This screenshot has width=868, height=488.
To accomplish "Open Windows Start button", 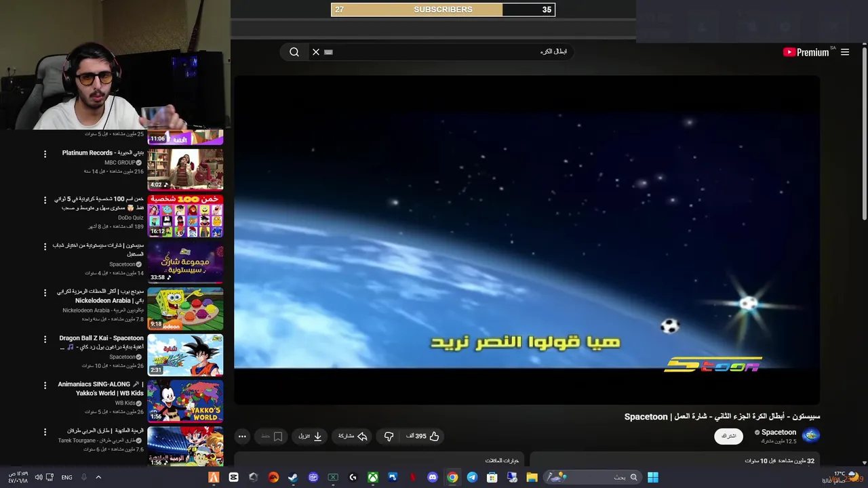I will (652, 477).
